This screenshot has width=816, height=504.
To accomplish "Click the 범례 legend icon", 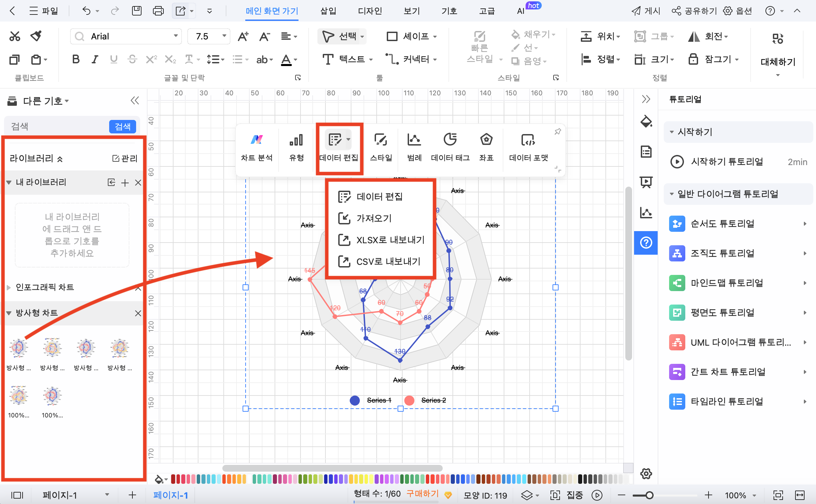I will click(414, 148).
